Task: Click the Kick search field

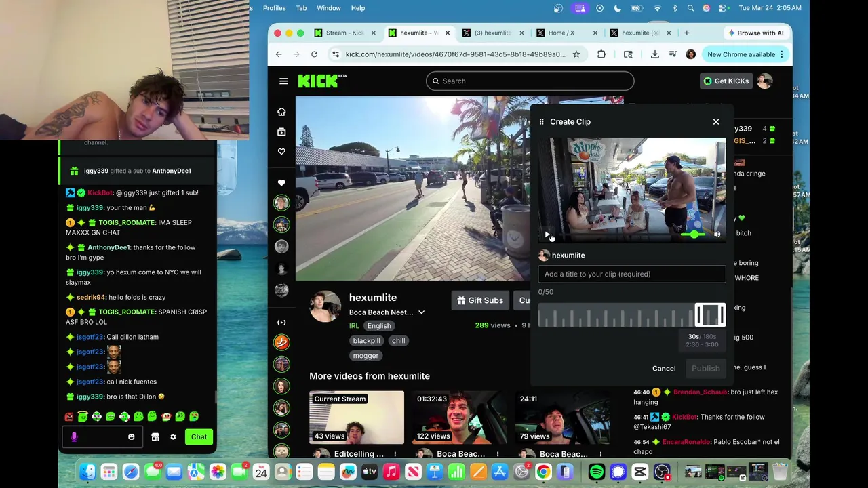Action: (x=530, y=81)
